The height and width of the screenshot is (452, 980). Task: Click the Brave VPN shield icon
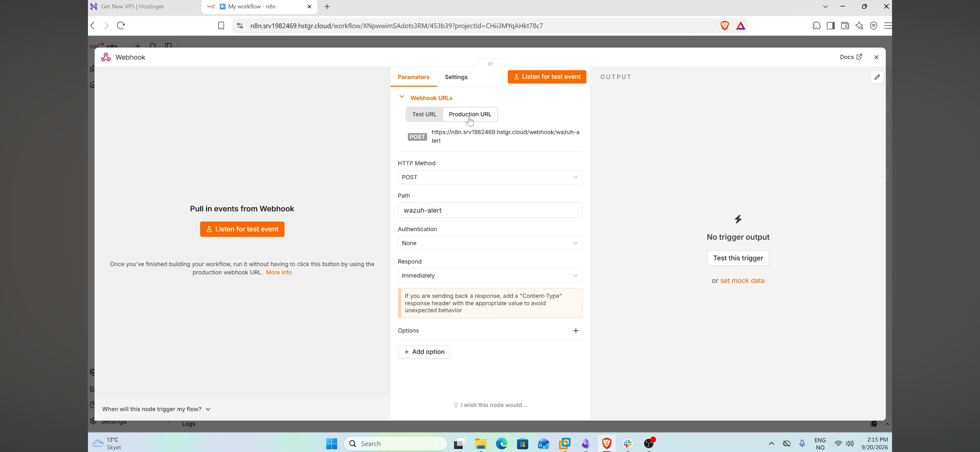pos(873,26)
